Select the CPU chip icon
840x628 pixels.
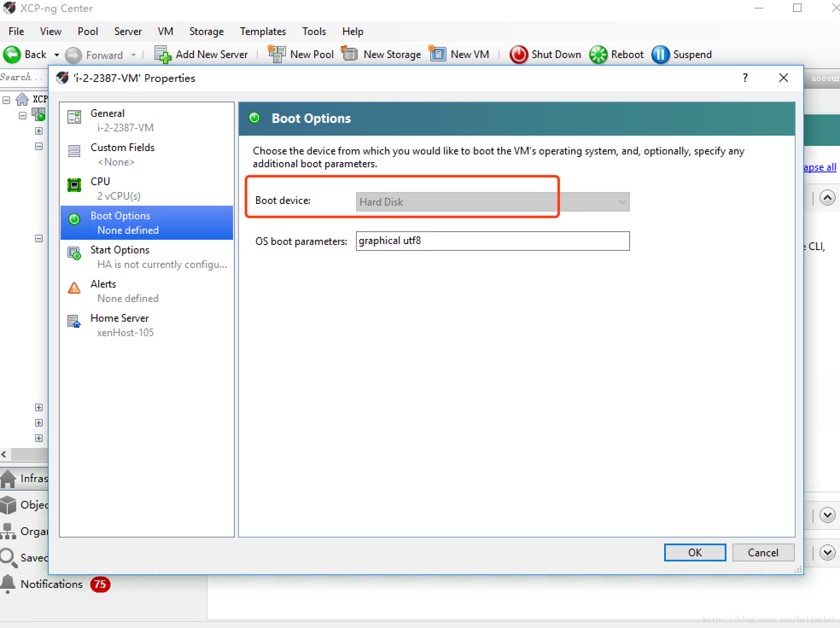point(74,185)
